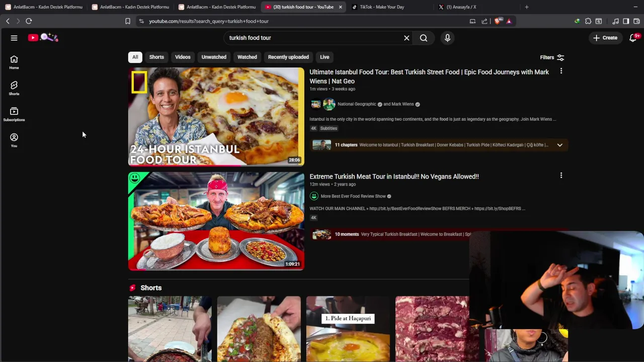Image resolution: width=644 pixels, height=362 pixels.
Task: Go back in browser history
Action: click(8, 21)
